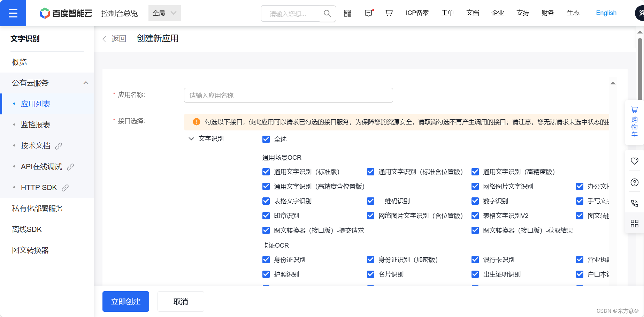The height and width of the screenshot is (317, 644).
Task: Click link icon next to API在线调试
Action: pyautogui.click(x=70, y=167)
